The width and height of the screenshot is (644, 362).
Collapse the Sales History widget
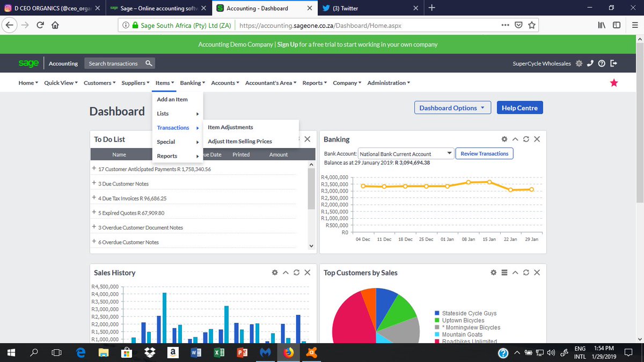[x=286, y=272]
